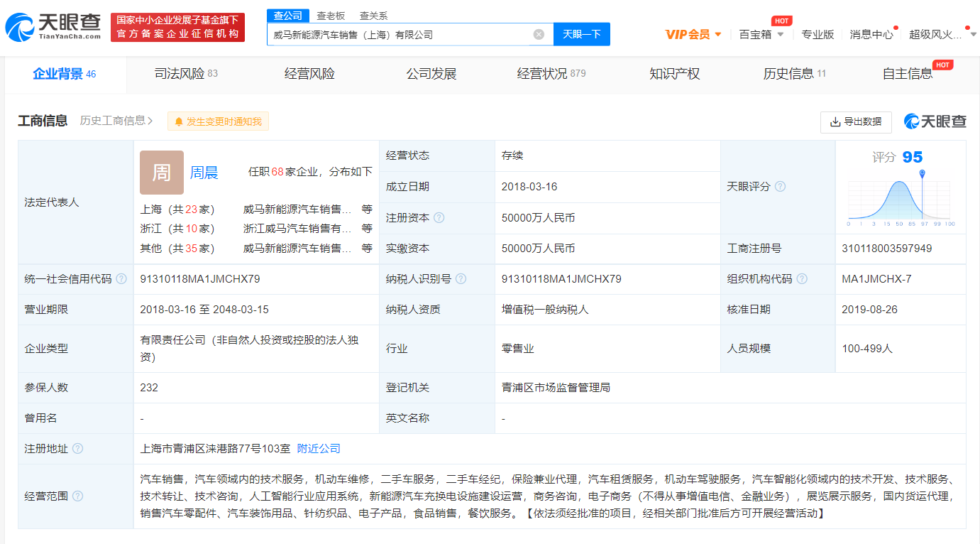980x544 pixels.
Task: Click the 上海（共23家）region label
Action: [177, 210]
